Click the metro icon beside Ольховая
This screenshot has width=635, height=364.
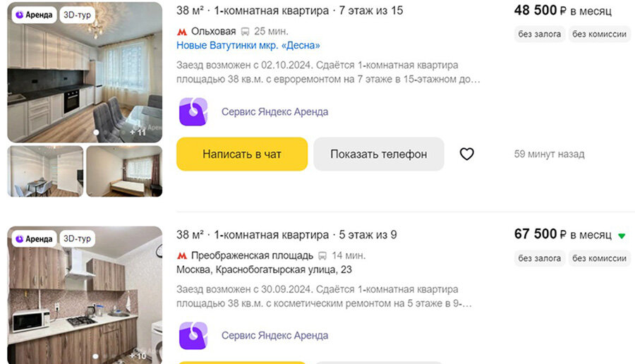(x=182, y=32)
